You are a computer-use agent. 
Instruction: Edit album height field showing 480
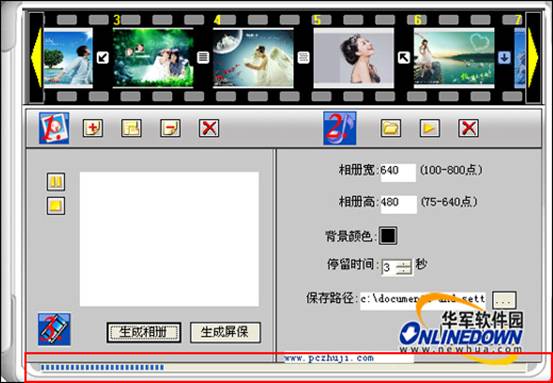pos(399,204)
